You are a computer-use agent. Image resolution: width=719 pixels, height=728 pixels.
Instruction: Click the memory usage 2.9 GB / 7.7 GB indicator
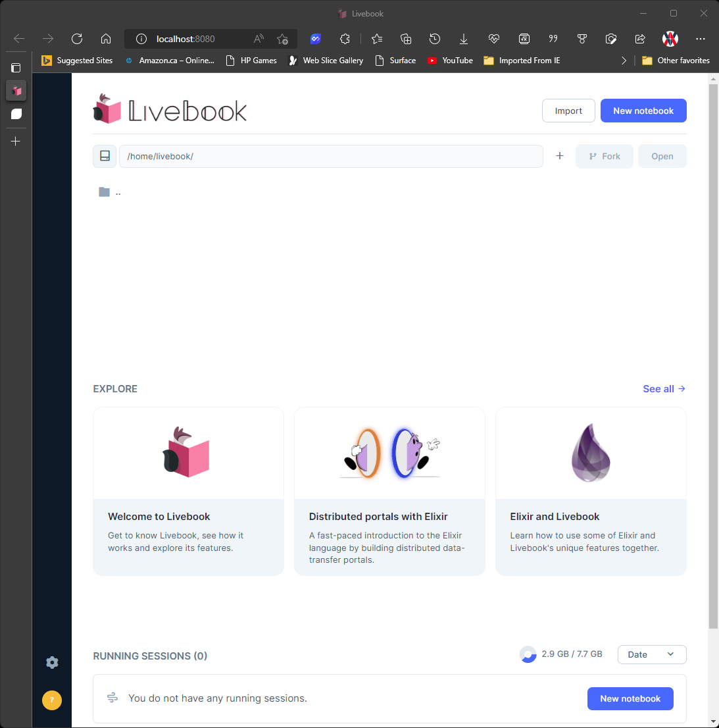[x=561, y=654]
